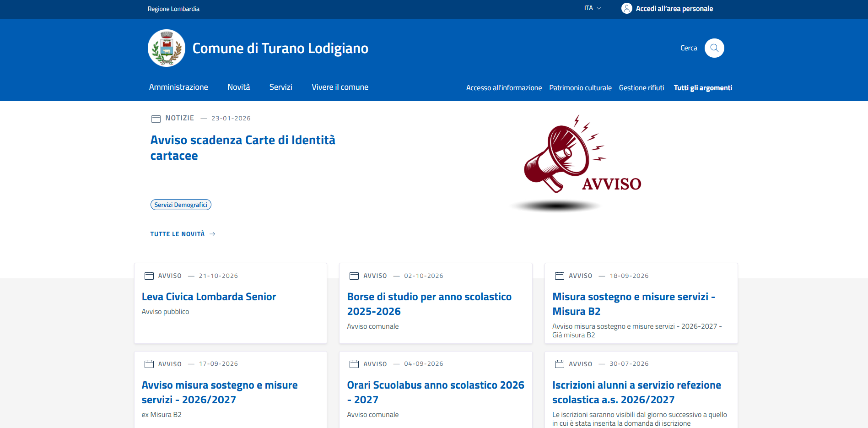Screen dimensions: 868x428
Task: Open Orari Scuolabus anno scolastico notice
Action: (x=436, y=392)
